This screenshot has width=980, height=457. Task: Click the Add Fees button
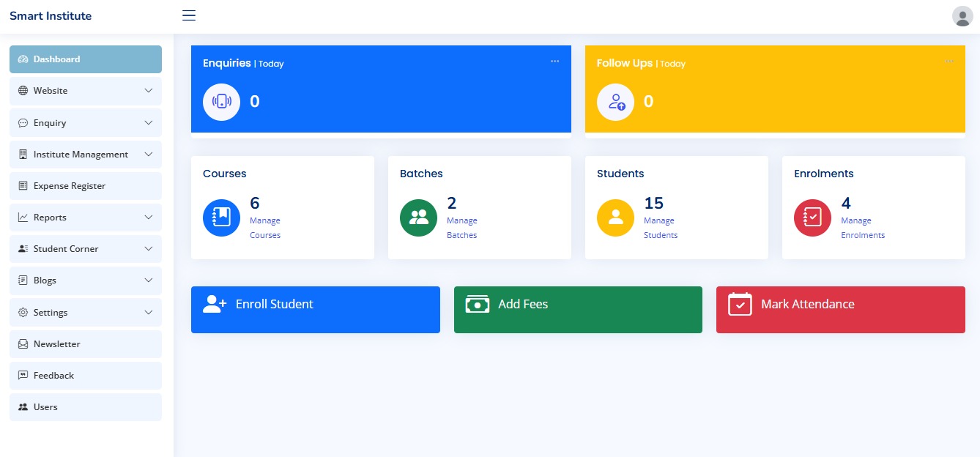578,310
